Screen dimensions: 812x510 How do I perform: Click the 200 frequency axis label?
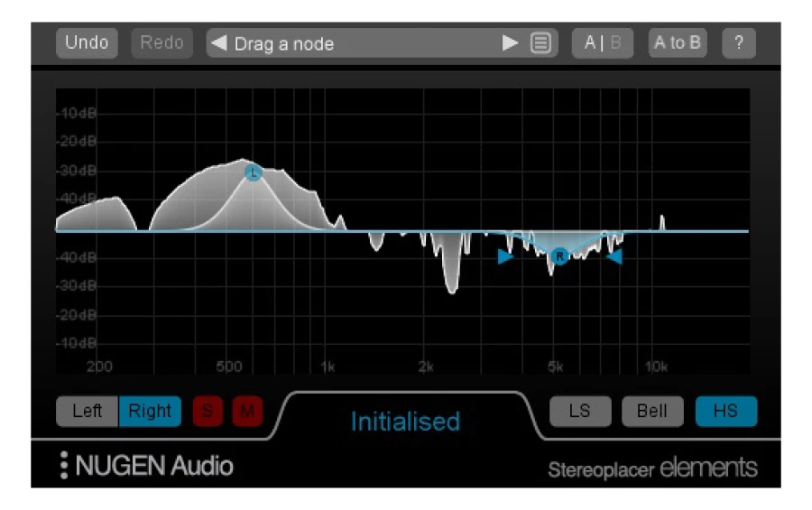coord(99,367)
